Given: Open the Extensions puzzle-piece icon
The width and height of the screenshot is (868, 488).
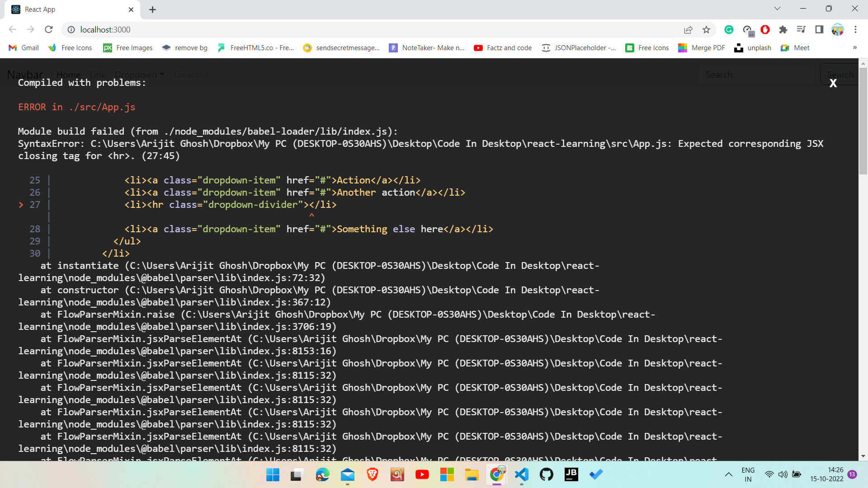Looking at the screenshot, I should (x=783, y=30).
